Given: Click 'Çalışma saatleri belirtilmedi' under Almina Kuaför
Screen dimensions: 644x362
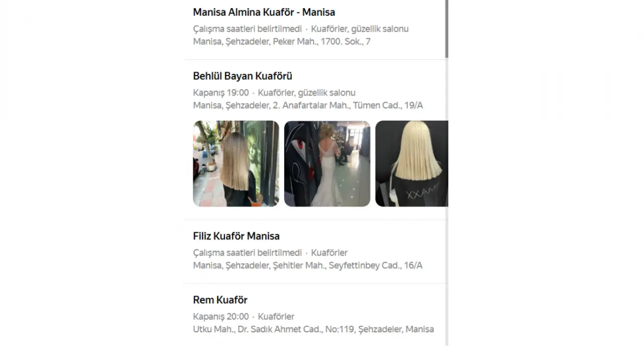Looking at the screenshot, I should tap(248, 29).
